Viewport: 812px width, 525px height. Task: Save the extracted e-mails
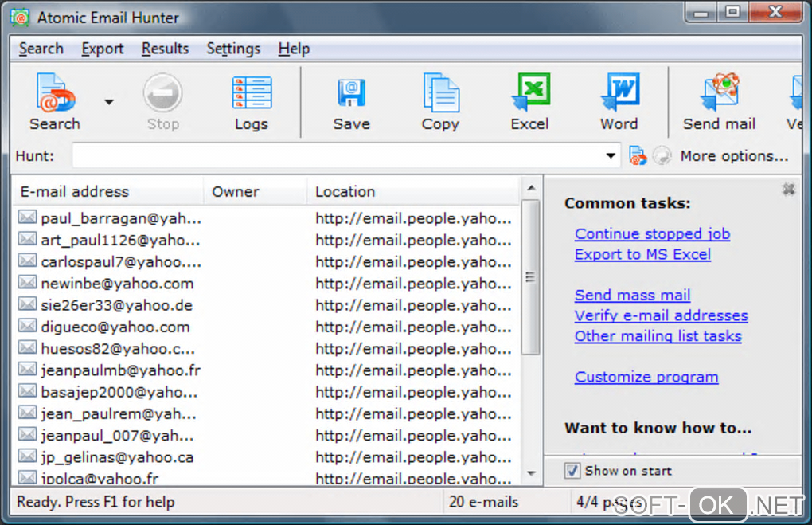click(352, 102)
